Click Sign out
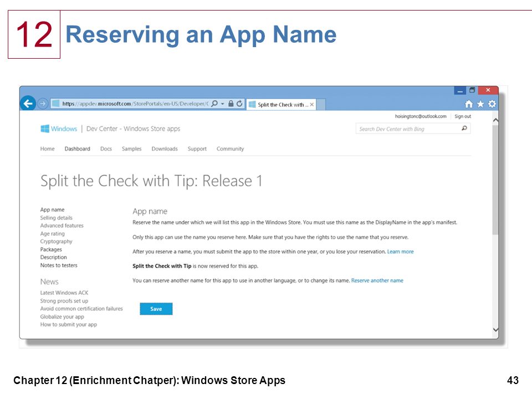The width and height of the screenshot is (532, 399). coord(463,116)
